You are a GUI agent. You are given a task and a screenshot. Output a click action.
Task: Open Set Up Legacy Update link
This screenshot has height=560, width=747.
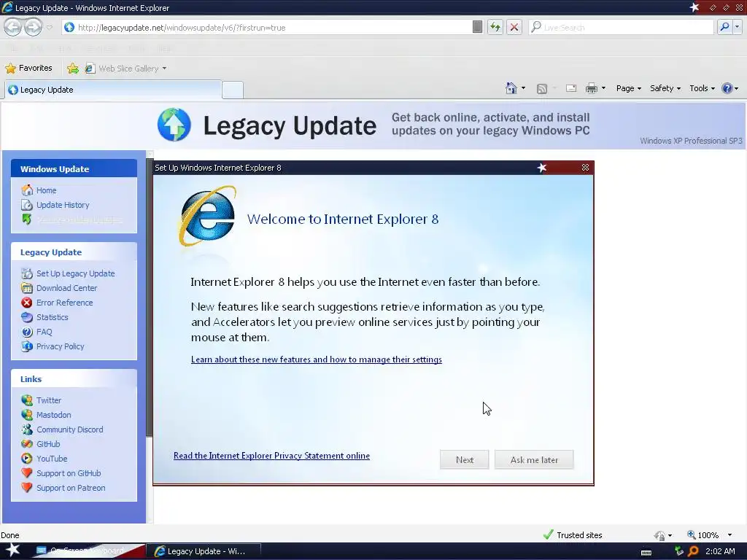pos(75,274)
